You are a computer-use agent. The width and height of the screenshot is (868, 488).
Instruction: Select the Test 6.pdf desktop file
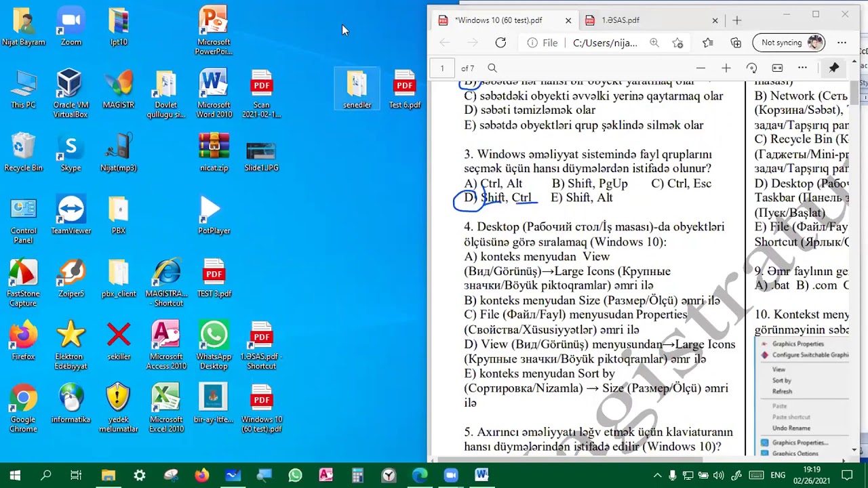pyautogui.click(x=404, y=89)
